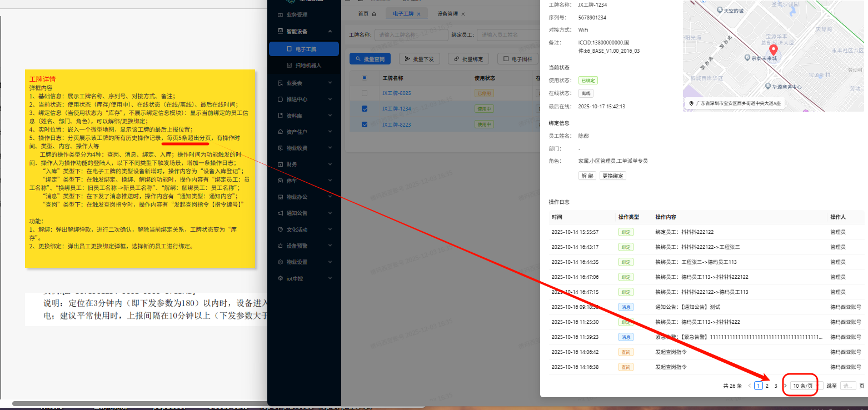Toggle the select-all checkbox in table header
The width and height of the screenshot is (868, 410).
[364, 78]
